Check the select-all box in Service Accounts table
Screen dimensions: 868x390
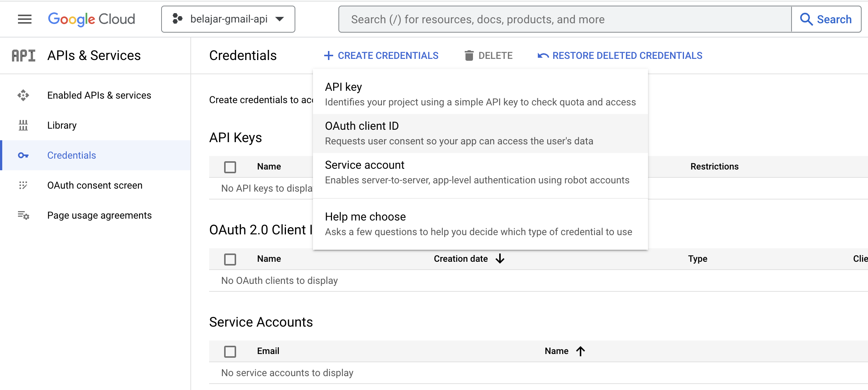pyautogui.click(x=230, y=351)
